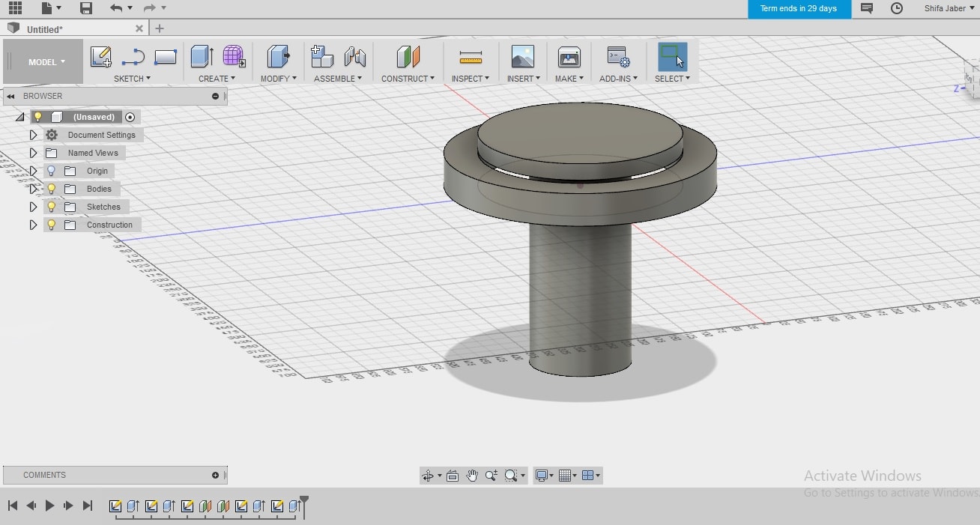Click the Insert image icon

point(523,56)
